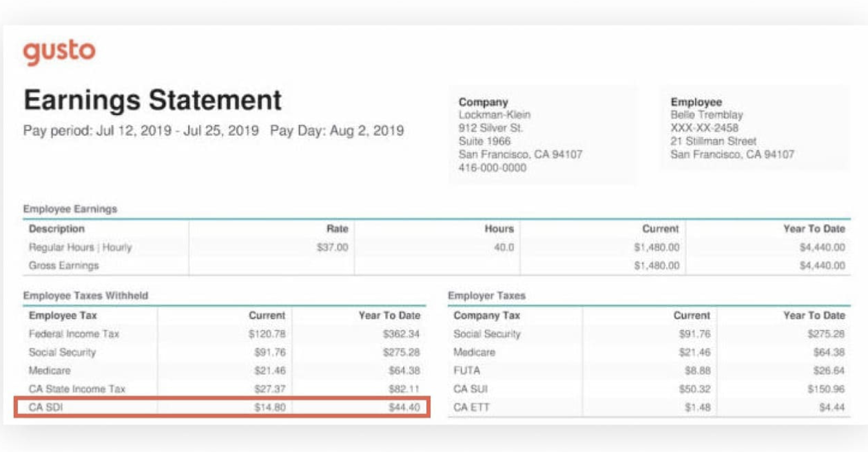Click the Gross Earnings row label
Screen dimensions: 868x452
tap(63, 265)
